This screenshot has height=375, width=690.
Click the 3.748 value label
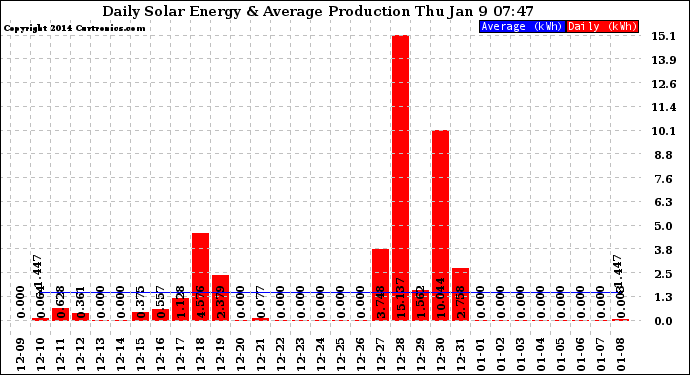point(381,301)
